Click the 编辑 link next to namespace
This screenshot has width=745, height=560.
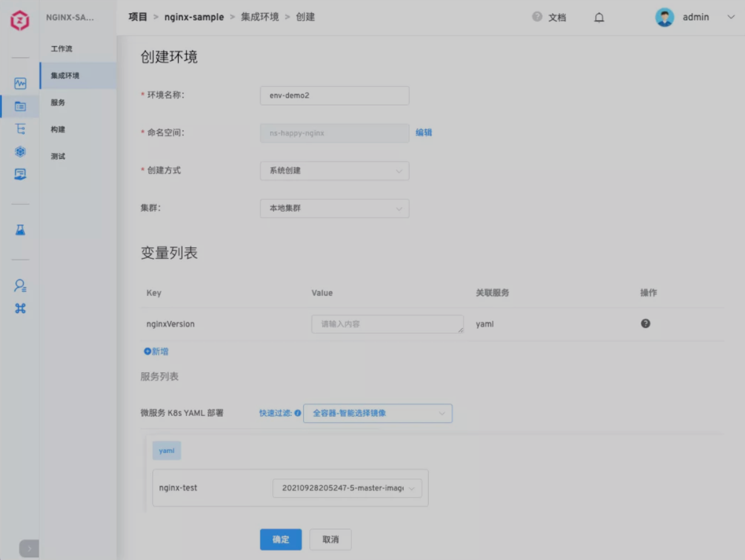(x=424, y=132)
